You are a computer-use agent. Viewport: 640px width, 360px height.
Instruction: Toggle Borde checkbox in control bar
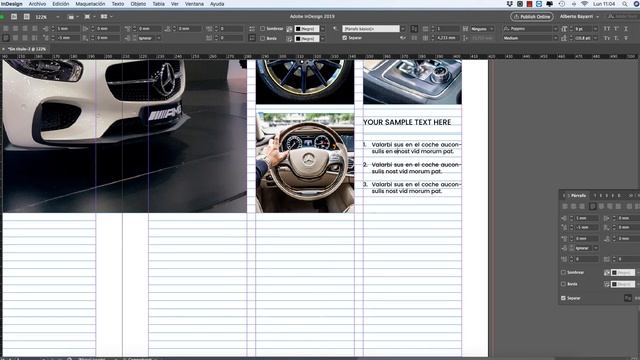click(x=262, y=38)
